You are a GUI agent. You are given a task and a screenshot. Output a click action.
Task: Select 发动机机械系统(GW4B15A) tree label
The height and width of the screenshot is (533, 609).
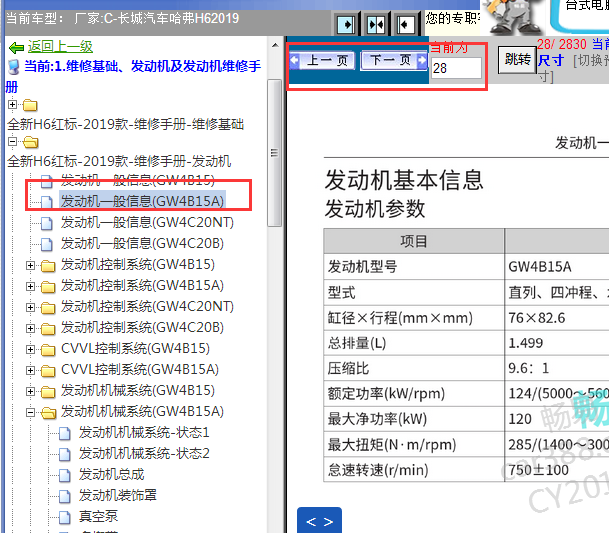(142, 411)
